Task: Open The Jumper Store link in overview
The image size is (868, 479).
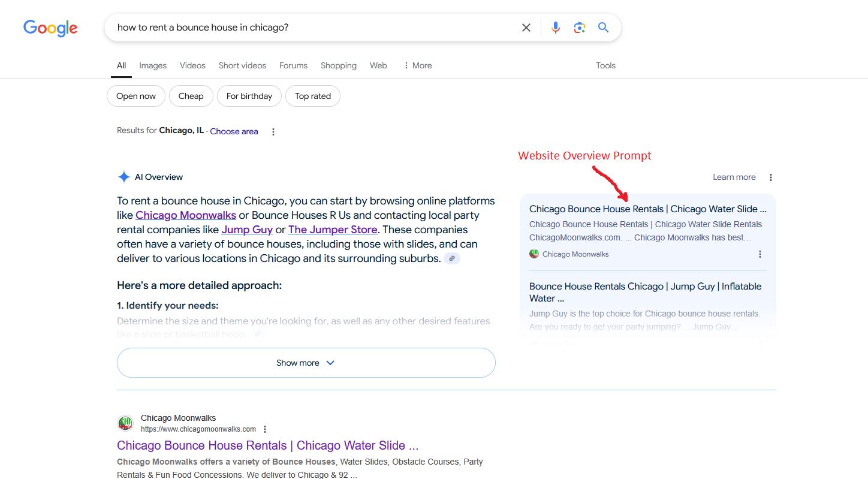Action: (x=333, y=230)
